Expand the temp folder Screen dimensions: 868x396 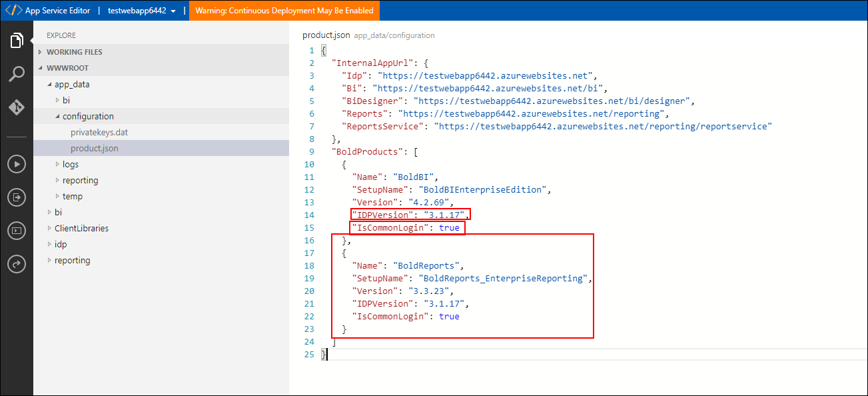pos(161,196)
